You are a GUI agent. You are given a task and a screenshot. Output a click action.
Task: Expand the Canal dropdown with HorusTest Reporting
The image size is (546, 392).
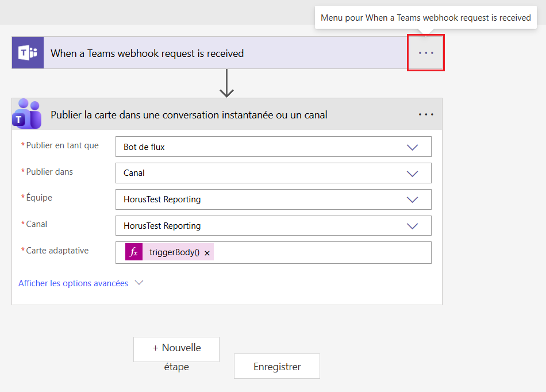[412, 226]
